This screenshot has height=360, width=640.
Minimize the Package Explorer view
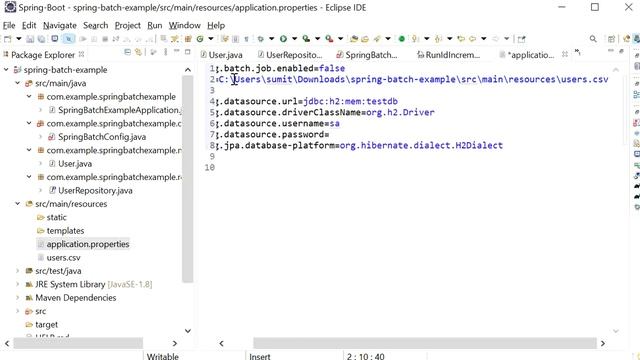177,51
